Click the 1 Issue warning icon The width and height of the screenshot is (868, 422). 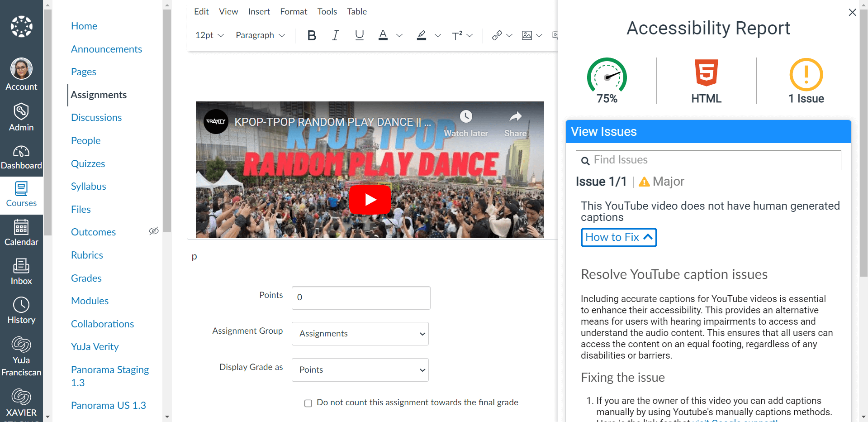coord(806,75)
